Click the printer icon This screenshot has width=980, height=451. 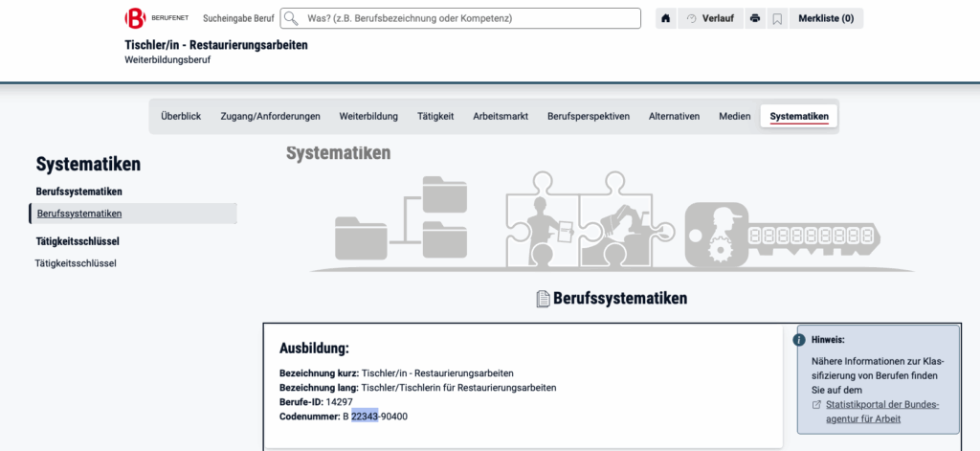pyautogui.click(x=755, y=18)
